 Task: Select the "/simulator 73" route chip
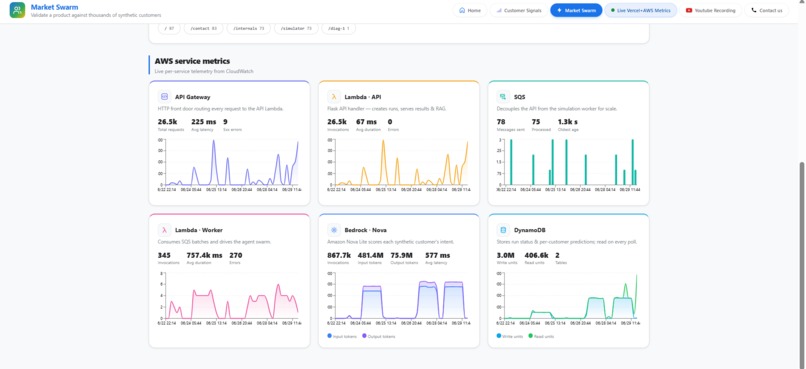(x=296, y=28)
